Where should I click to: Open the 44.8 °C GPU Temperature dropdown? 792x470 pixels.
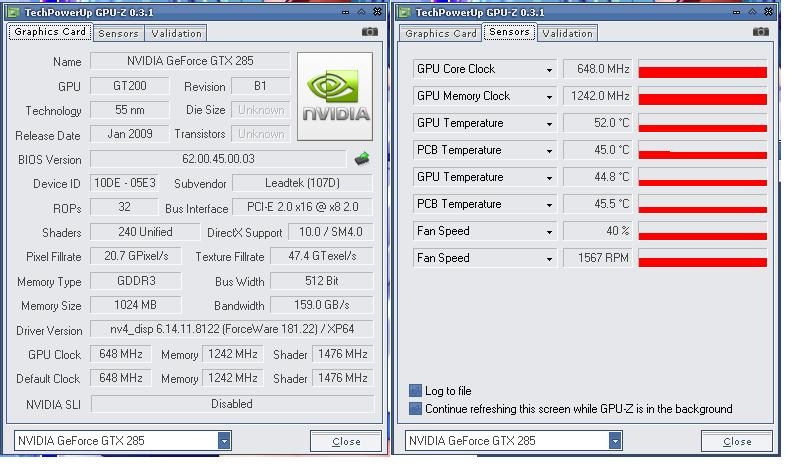click(x=549, y=178)
